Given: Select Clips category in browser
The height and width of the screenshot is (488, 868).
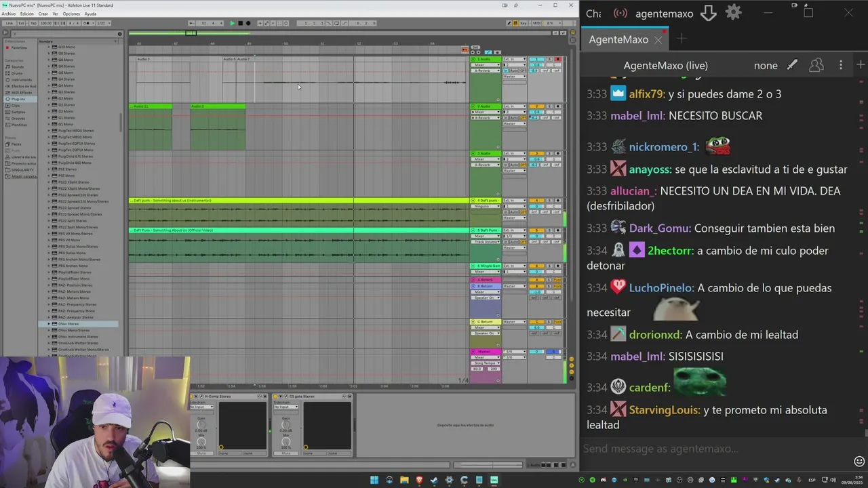Looking at the screenshot, I should [16, 106].
